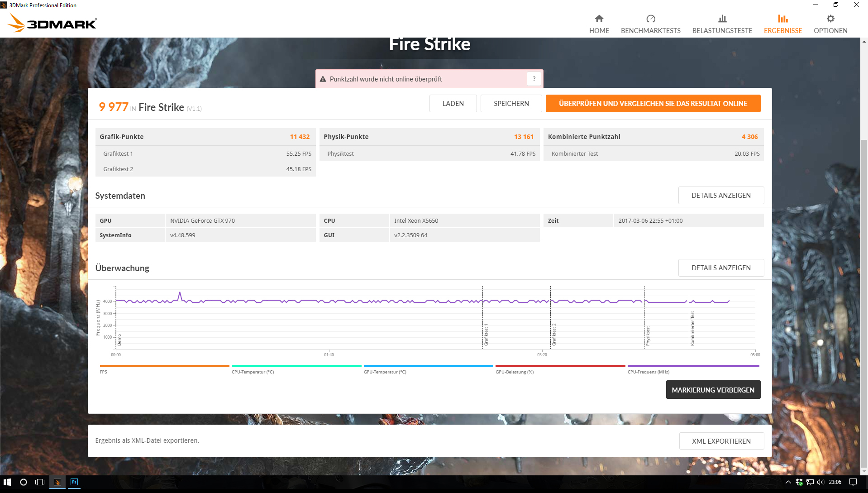Click the GUI version v2.2.3509 64

[x=410, y=235]
